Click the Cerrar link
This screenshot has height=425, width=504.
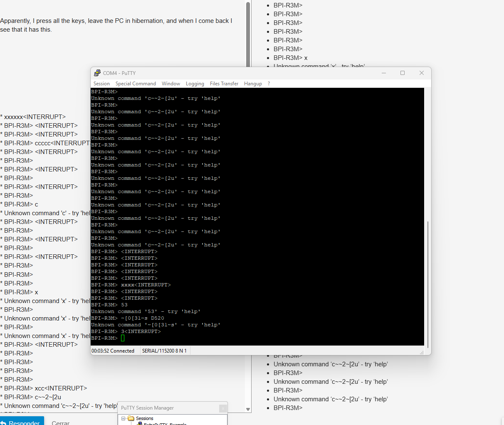tap(60, 423)
